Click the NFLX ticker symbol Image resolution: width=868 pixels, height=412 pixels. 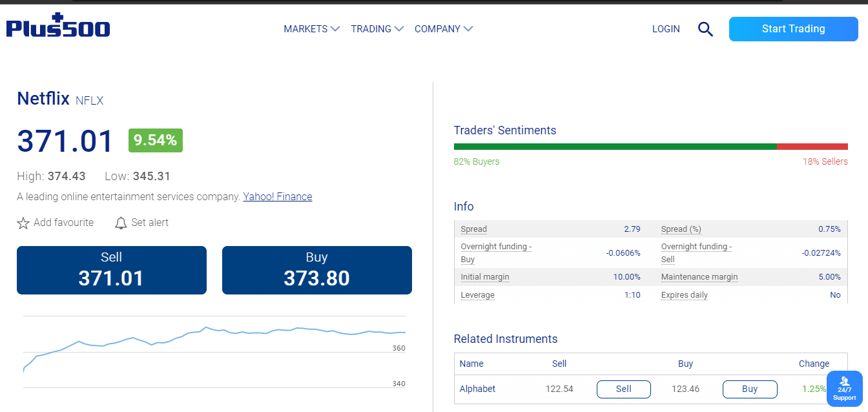(x=89, y=101)
